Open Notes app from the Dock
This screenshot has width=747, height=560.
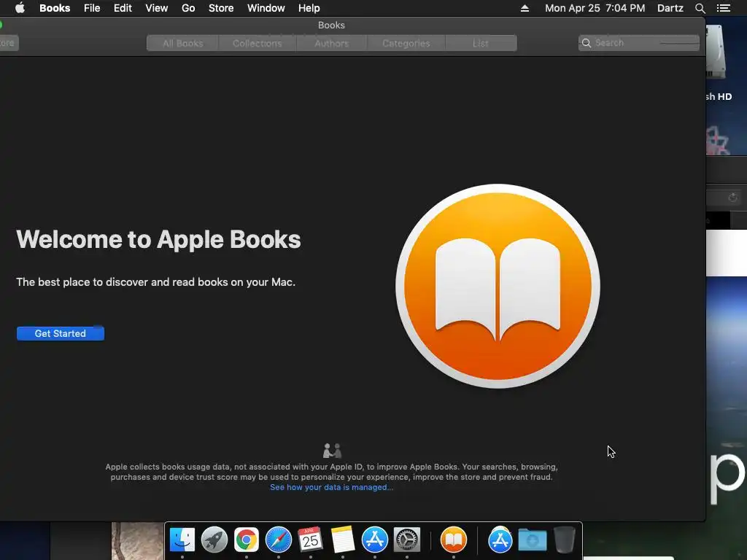click(x=343, y=540)
